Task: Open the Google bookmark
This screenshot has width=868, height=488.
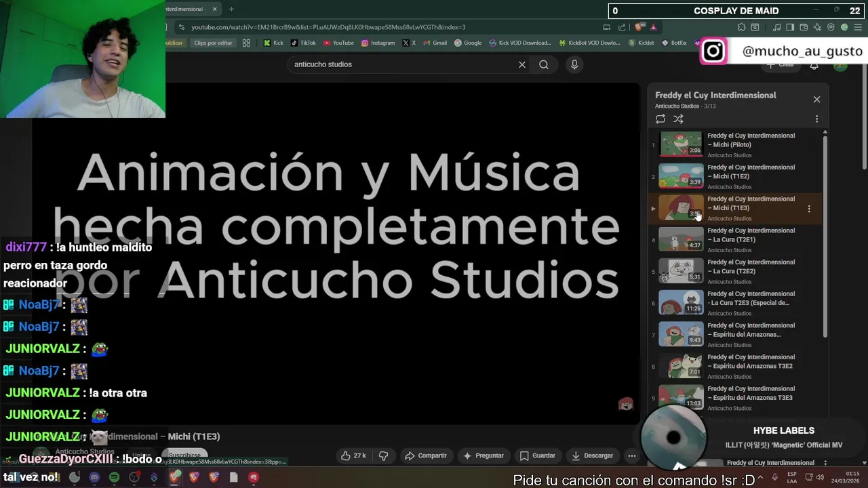Action: pos(468,43)
